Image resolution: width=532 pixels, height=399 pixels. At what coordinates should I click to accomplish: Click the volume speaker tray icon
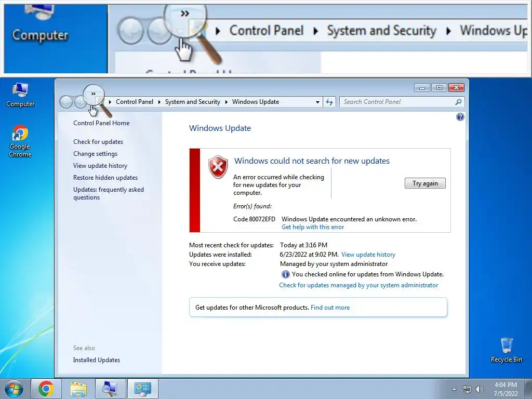[x=480, y=389]
